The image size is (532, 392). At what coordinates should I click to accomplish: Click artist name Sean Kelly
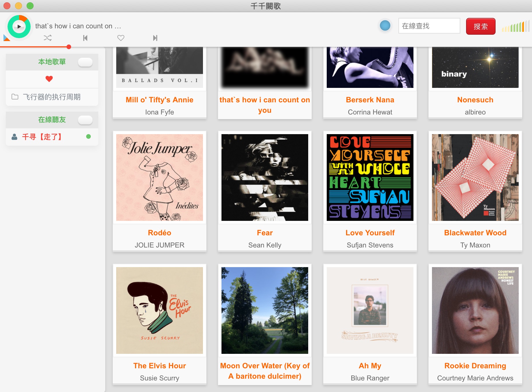[265, 245]
